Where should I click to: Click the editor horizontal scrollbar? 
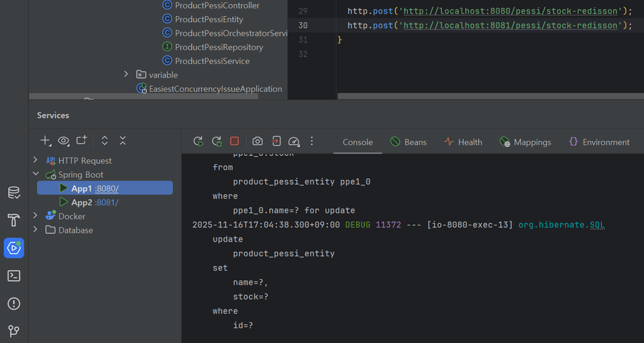click(491, 96)
